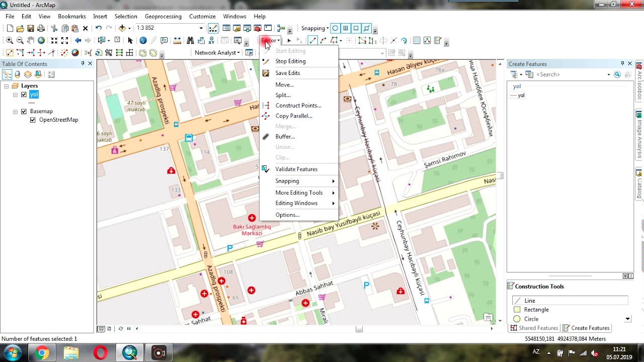Image resolution: width=644 pixels, height=362 pixels.
Task: Open Options... in the Editor menu
Action: click(x=299, y=215)
